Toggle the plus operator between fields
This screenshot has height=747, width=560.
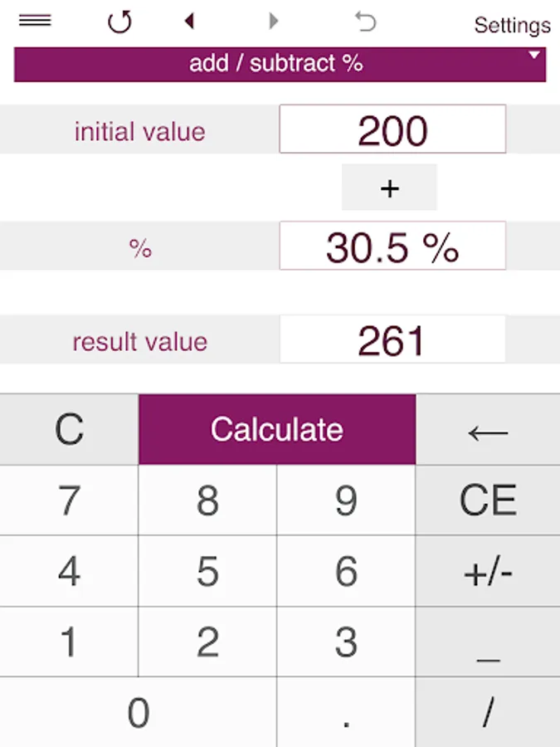(389, 188)
